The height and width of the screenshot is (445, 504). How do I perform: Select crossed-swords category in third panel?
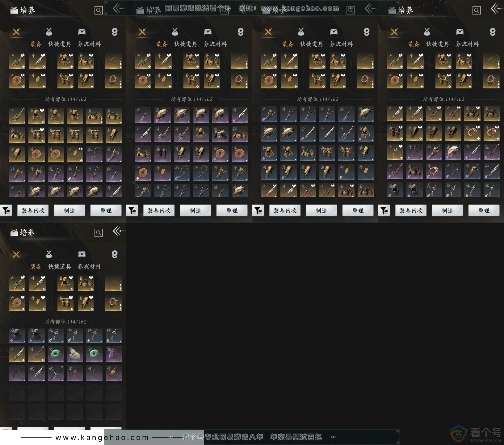(268, 32)
